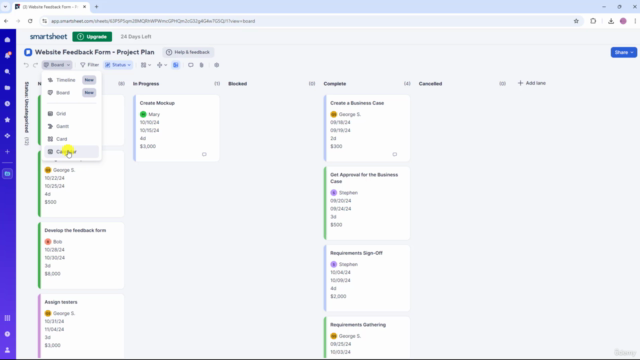
Task: Open the app Launcher grid icon
Action: [7, 318]
